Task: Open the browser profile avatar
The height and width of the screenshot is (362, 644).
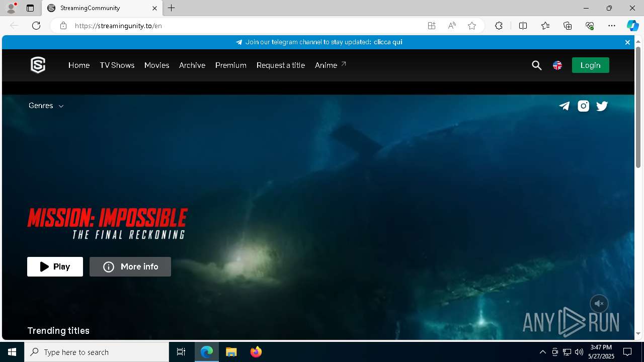Action: (11, 8)
